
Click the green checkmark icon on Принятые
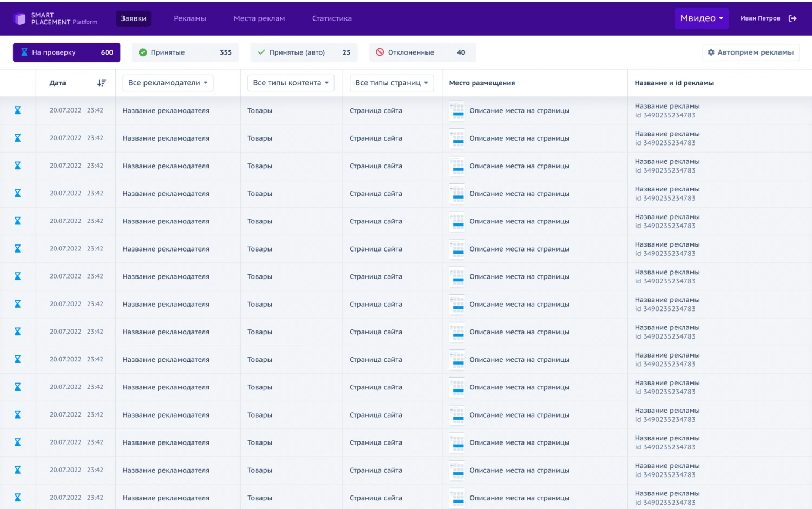click(143, 52)
